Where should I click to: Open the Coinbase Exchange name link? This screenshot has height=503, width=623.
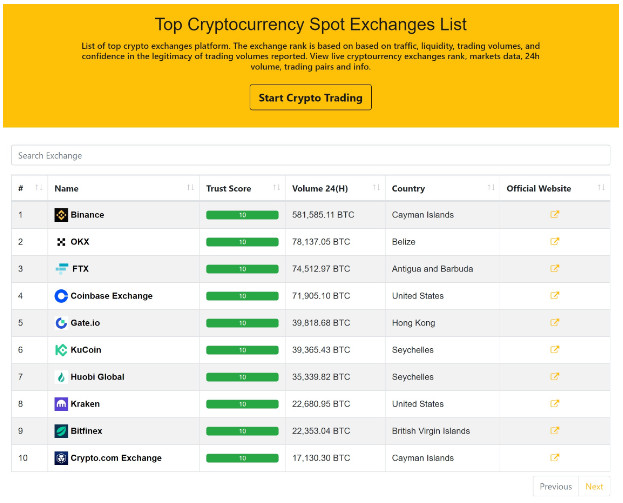point(112,296)
